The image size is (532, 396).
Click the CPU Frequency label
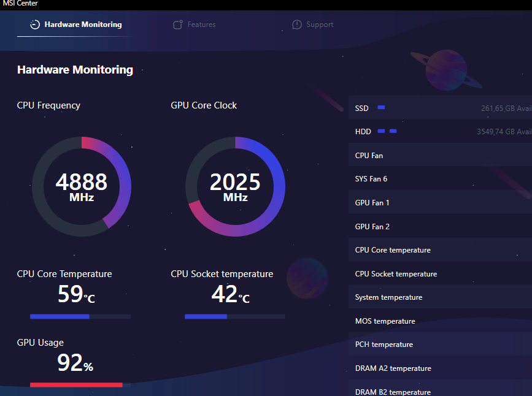(48, 105)
